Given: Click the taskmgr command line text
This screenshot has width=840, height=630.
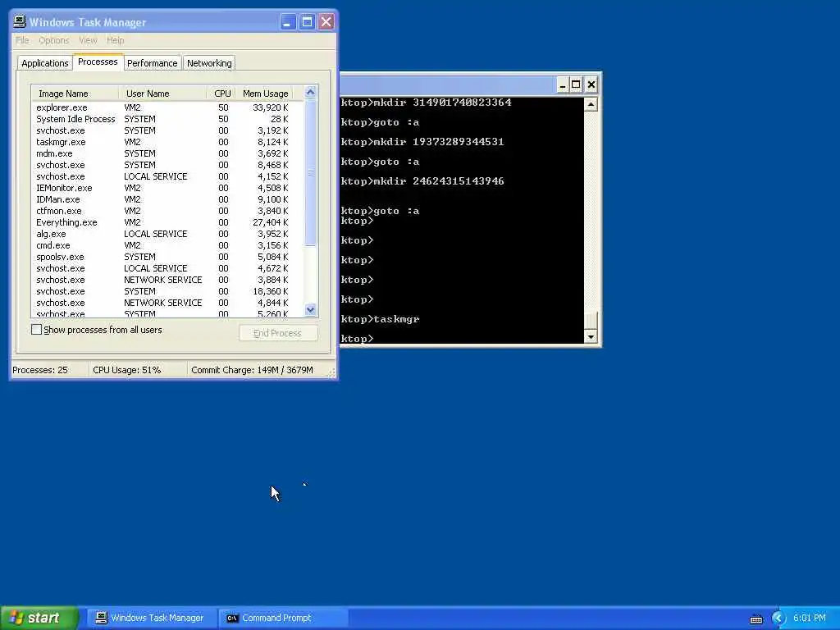Looking at the screenshot, I should tap(397, 319).
